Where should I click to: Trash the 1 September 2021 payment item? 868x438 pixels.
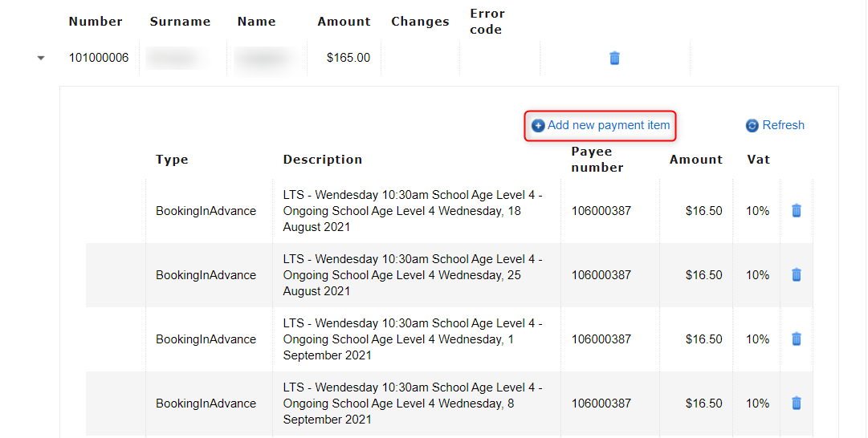coord(797,339)
